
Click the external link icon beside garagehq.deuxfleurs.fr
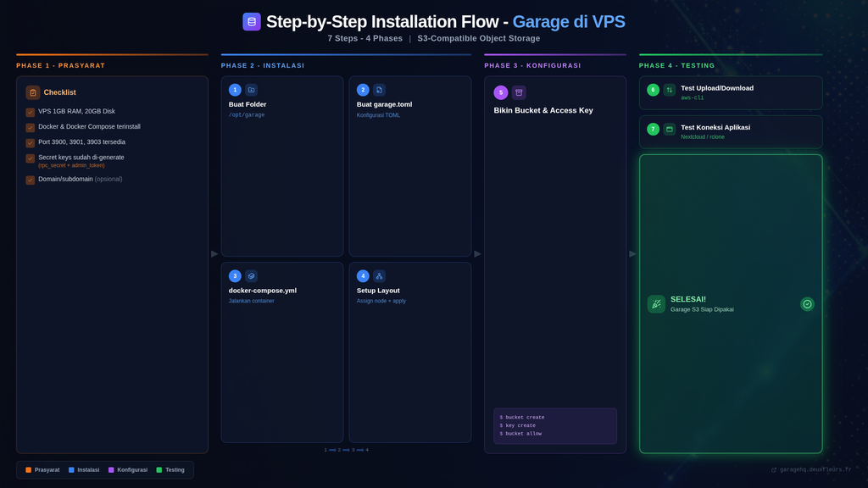coord(774,469)
